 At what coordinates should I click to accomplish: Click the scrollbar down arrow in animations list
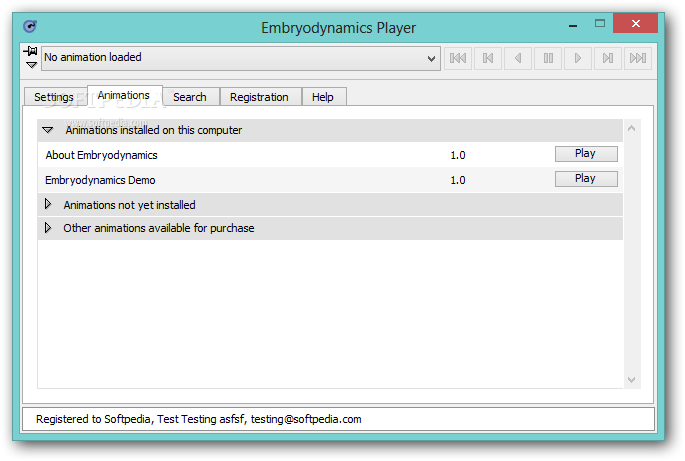click(631, 380)
